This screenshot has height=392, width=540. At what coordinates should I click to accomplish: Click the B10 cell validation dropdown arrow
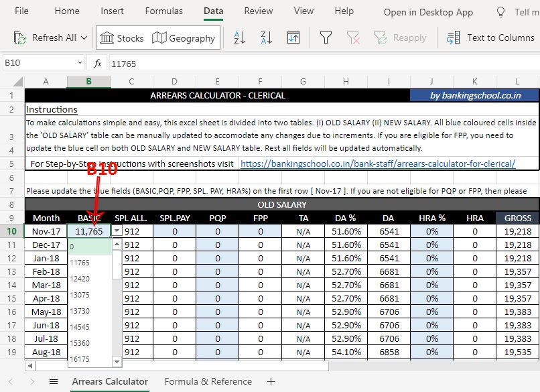click(117, 231)
